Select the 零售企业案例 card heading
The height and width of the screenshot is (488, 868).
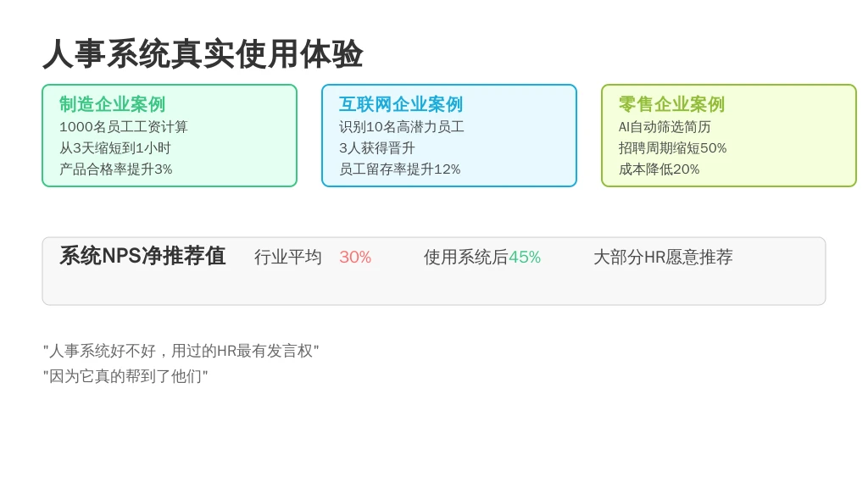pos(671,104)
